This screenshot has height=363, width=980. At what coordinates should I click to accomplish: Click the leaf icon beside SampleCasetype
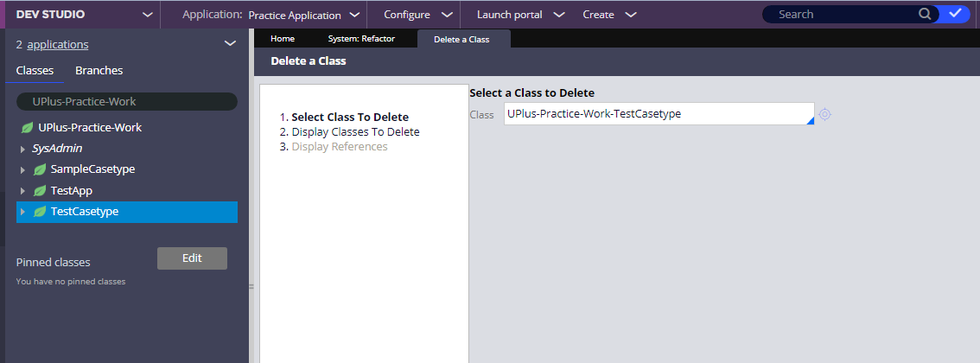40,169
